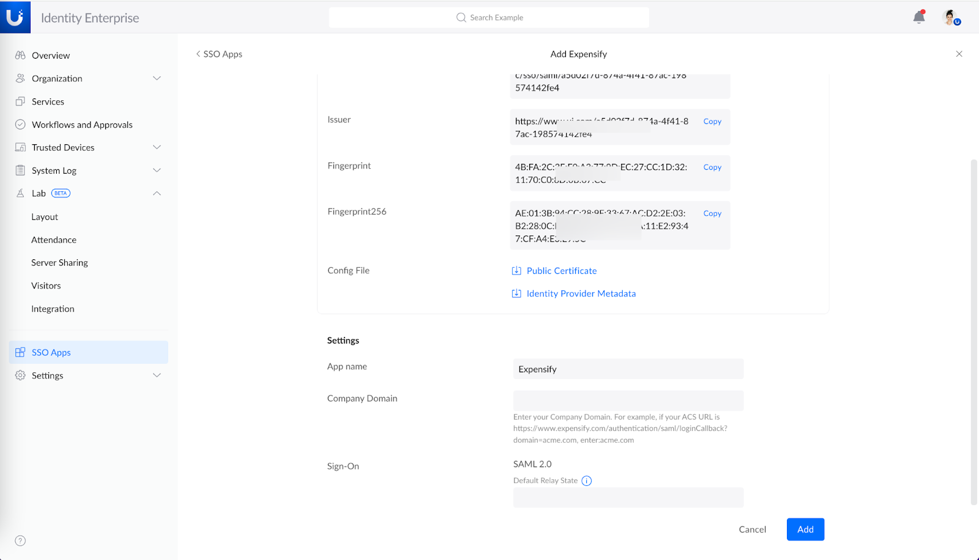The image size is (979, 560).
Task: Click the Add button to save Expensify
Action: pos(805,529)
